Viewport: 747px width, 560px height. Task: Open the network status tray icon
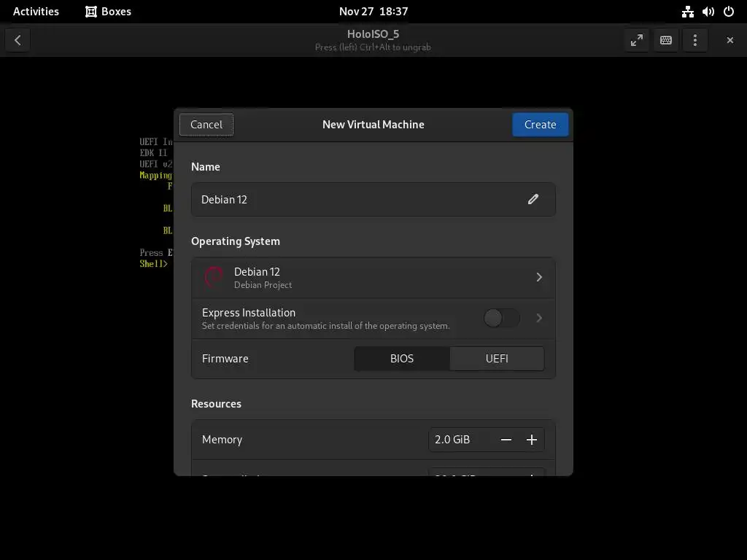(687, 12)
